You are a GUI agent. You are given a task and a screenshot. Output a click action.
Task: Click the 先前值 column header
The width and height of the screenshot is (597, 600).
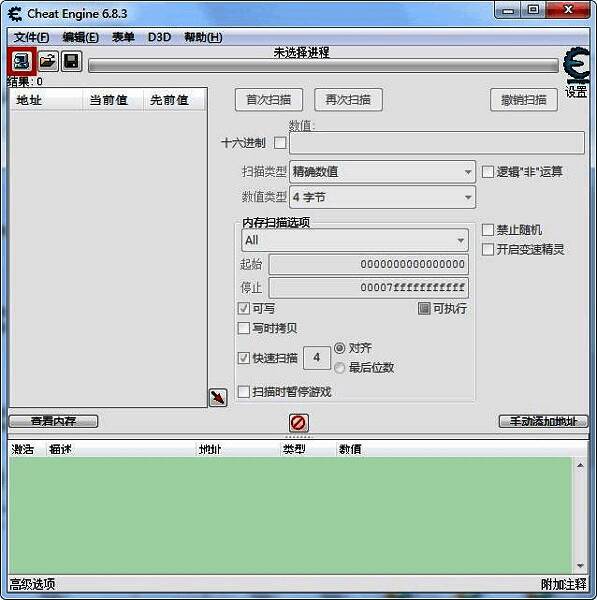coord(175,100)
